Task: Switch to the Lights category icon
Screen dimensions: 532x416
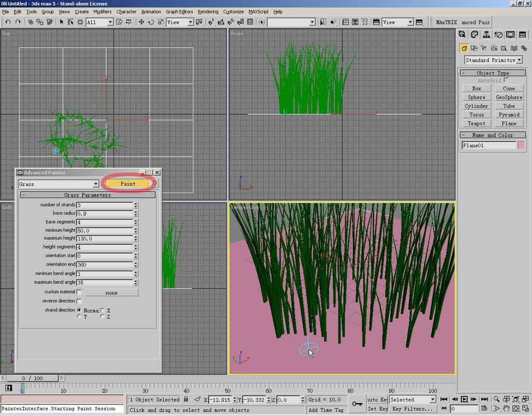Action: pyautogui.click(x=483, y=48)
